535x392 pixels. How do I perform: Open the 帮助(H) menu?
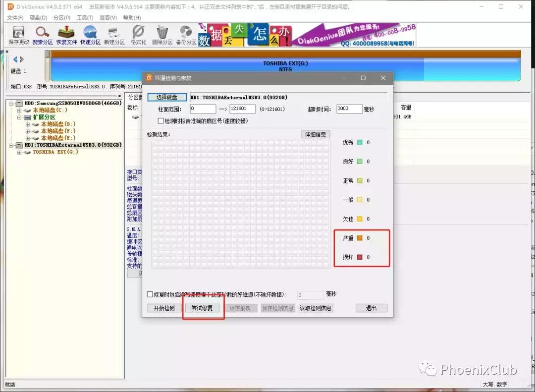tap(132, 17)
